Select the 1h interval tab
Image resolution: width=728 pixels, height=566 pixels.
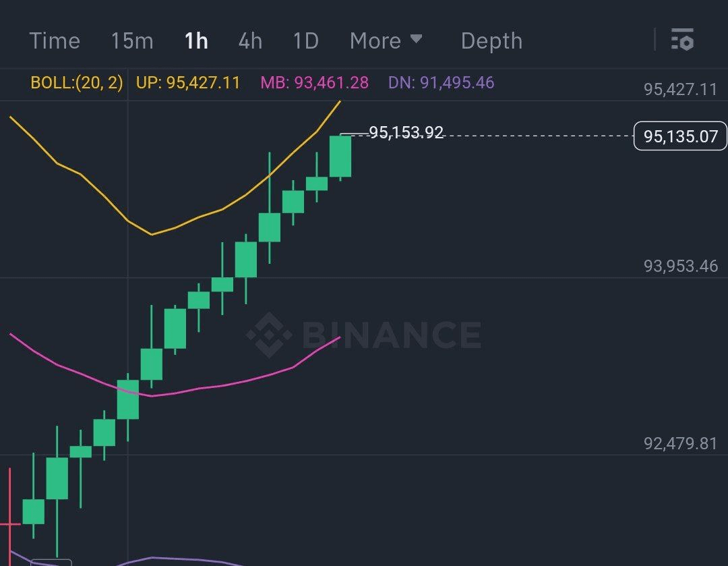(196, 41)
